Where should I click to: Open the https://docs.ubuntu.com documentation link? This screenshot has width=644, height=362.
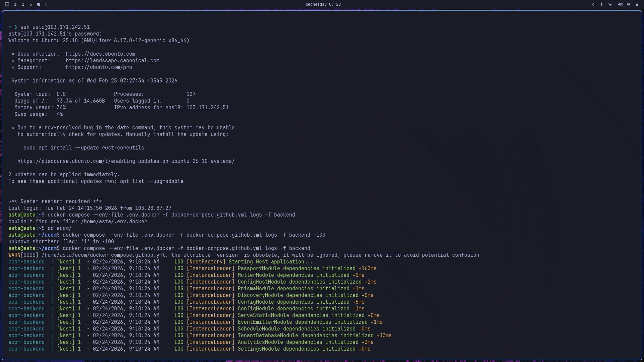point(100,54)
